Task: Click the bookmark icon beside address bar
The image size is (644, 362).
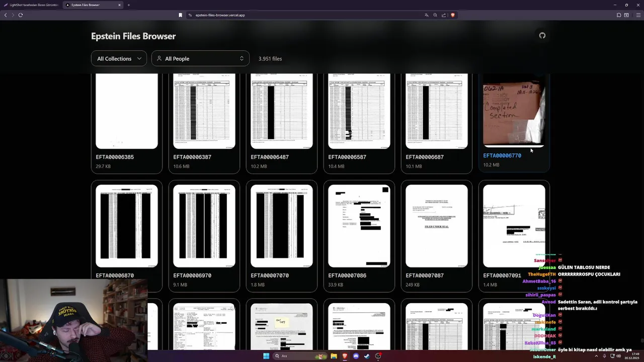Action: click(180, 15)
